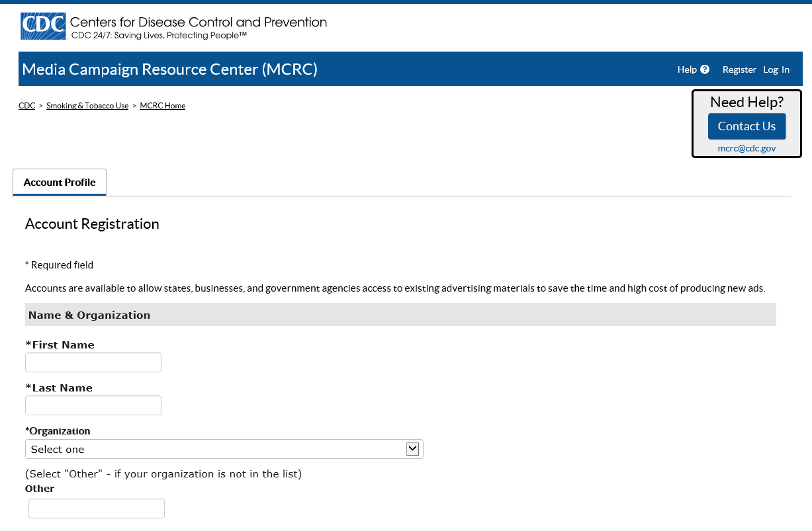Navigate to the MCRC Home breadcrumb

tap(163, 106)
